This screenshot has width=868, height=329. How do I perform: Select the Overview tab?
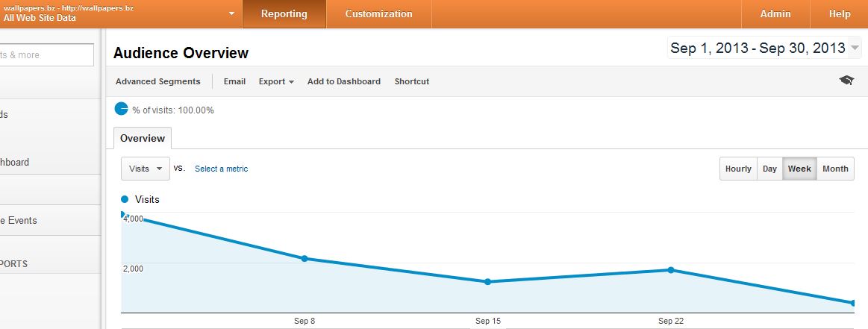pyautogui.click(x=143, y=138)
